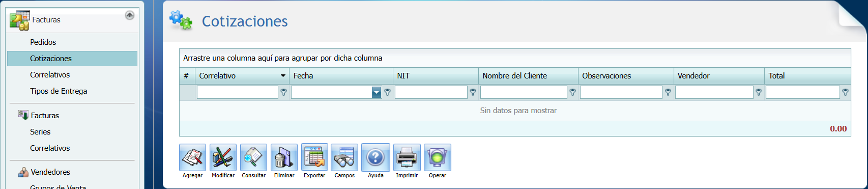Click the Facturas panel header icon

click(19, 20)
